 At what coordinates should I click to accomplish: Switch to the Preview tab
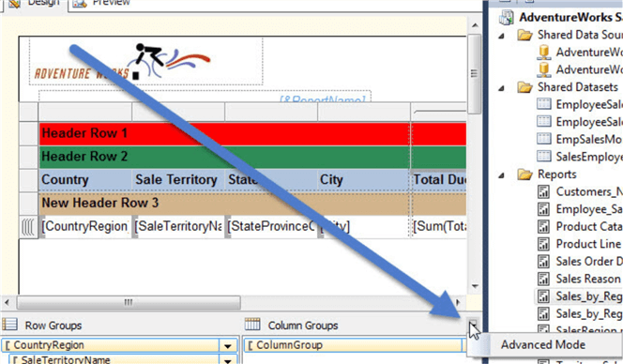[102, 3]
